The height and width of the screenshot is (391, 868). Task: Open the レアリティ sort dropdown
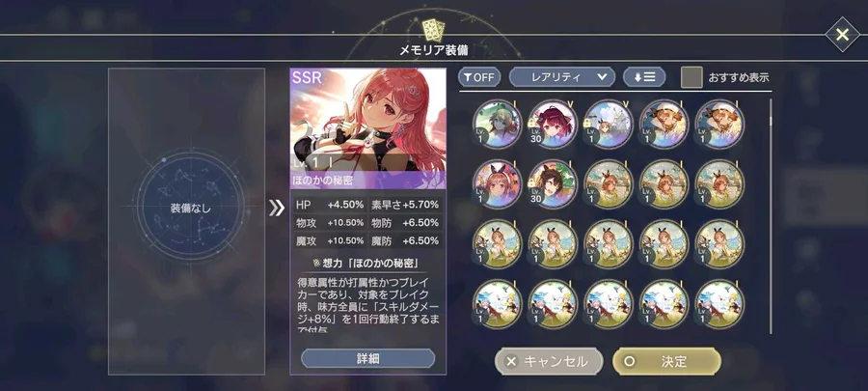pyautogui.click(x=562, y=77)
